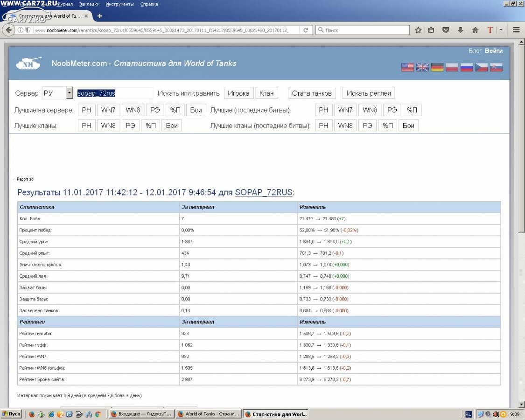The height and width of the screenshot is (420, 525).
Task: Switch to Входящие — Яндекс taskbar window
Action: (141, 414)
